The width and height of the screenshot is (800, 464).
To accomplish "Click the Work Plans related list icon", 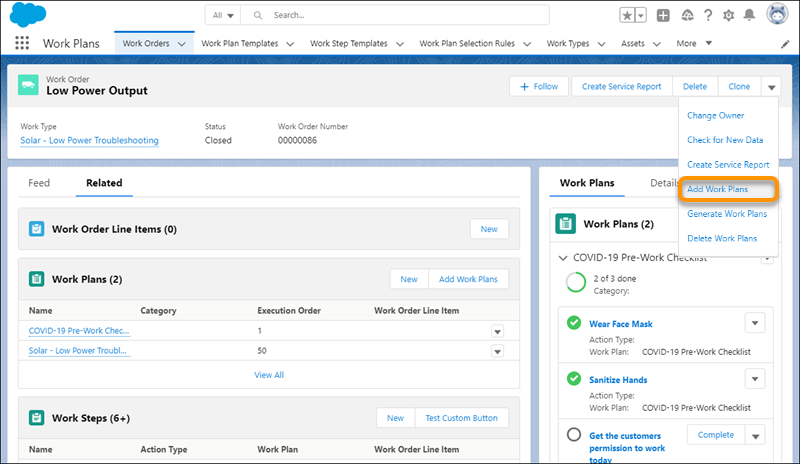I will tap(36, 279).
